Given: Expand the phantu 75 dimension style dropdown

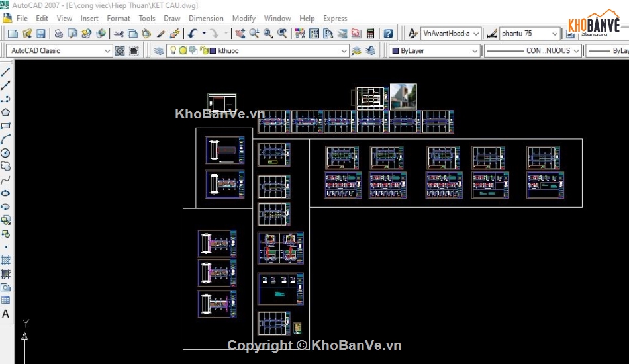Looking at the screenshot, I should pyautogui.click(x=554, y=34).
